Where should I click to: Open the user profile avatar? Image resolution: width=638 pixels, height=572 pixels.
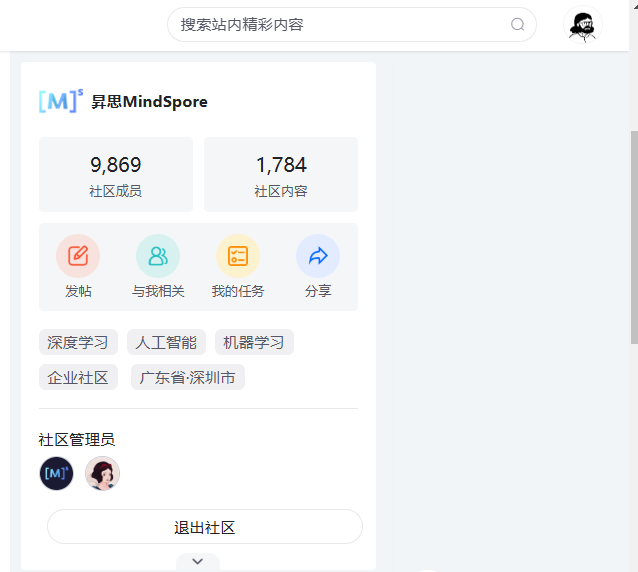583,25
